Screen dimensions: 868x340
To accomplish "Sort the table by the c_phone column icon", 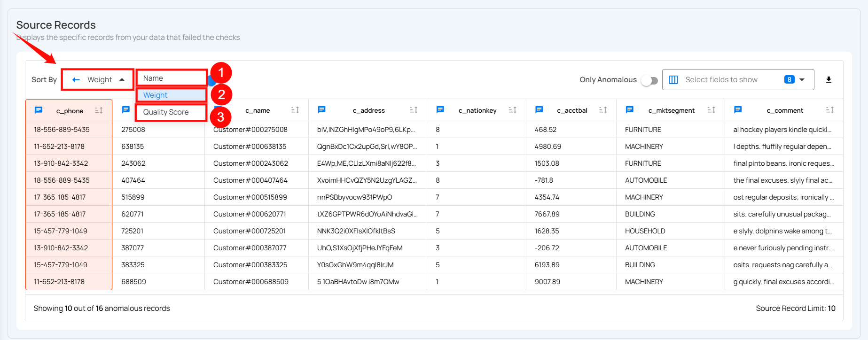I will (x=99, y=110).
